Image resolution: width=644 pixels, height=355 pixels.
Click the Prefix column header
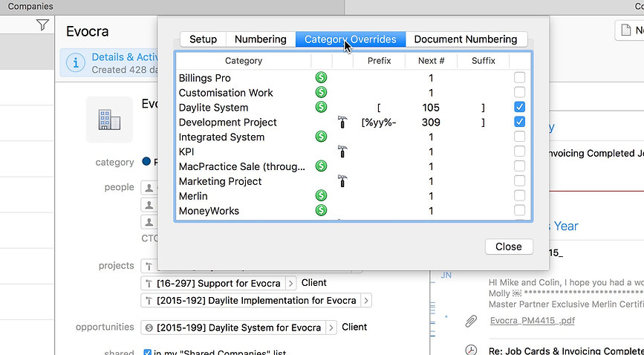[x=379, y=61]
